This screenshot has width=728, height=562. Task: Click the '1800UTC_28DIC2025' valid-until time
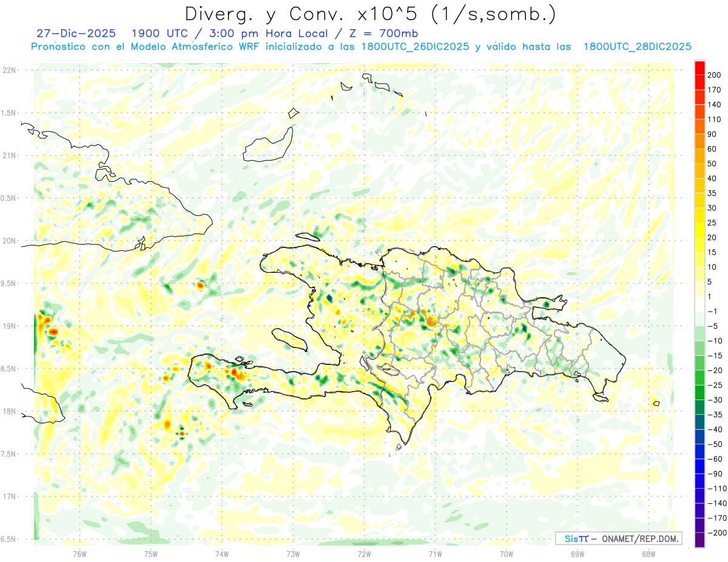click(638, 47)
